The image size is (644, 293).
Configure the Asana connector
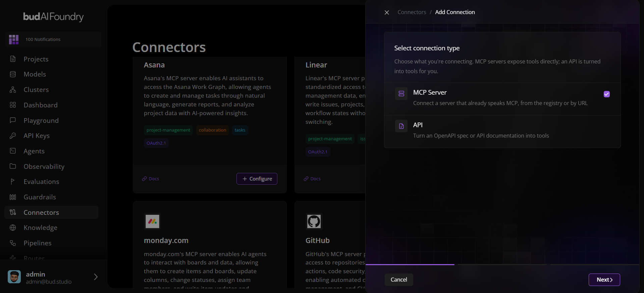click(257, 179)
